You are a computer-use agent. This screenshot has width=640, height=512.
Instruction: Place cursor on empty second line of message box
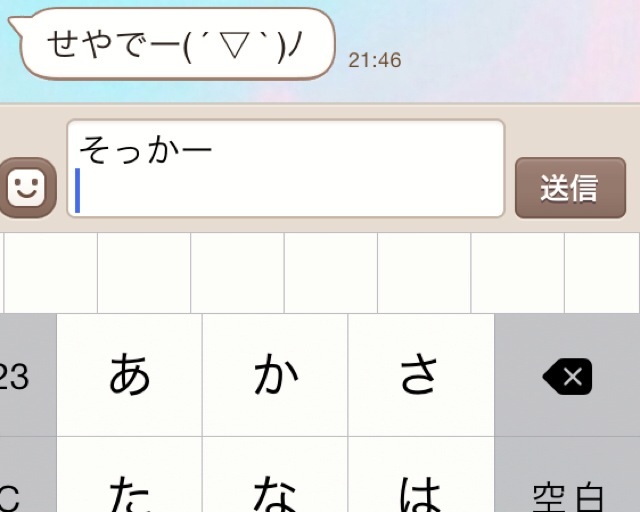coord(286,191)
